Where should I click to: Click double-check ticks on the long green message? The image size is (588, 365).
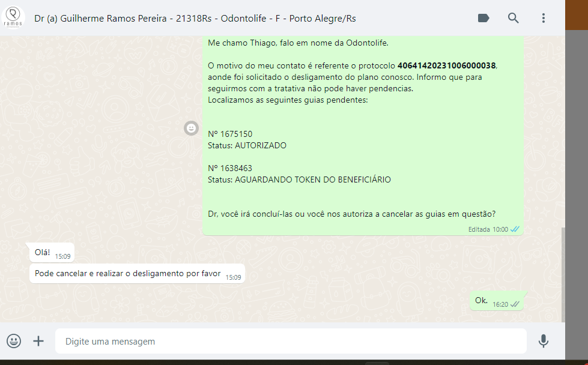coord(515,229)
